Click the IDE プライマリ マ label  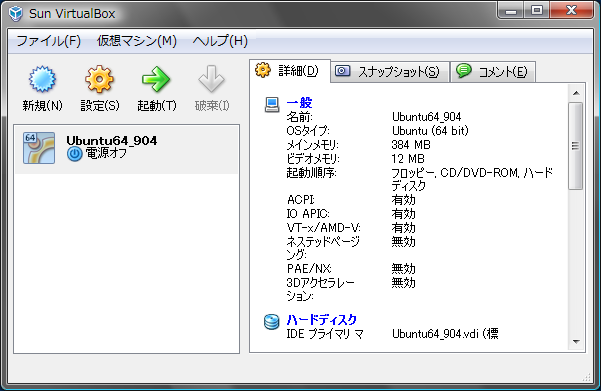325,334
